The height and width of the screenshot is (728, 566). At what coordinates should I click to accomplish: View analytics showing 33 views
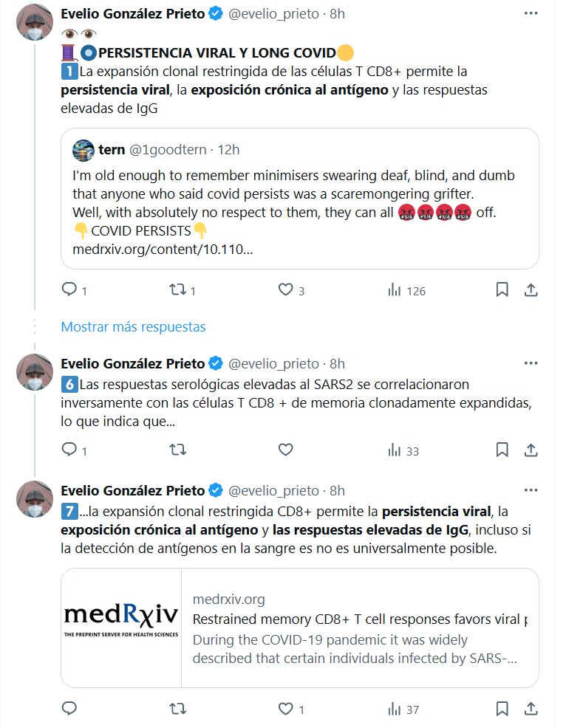[395, 450]
